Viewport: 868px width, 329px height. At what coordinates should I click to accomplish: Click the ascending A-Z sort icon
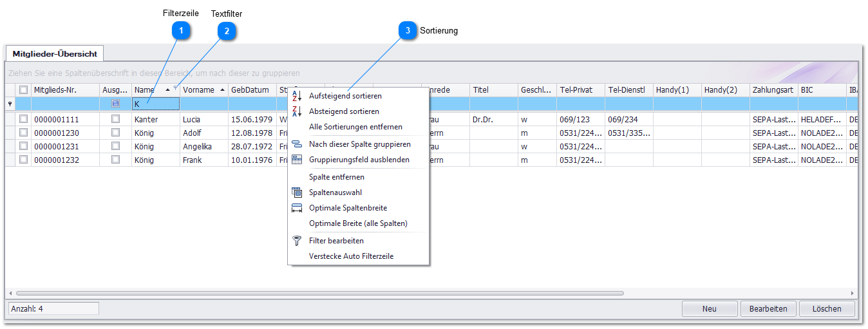pos(297,96)
